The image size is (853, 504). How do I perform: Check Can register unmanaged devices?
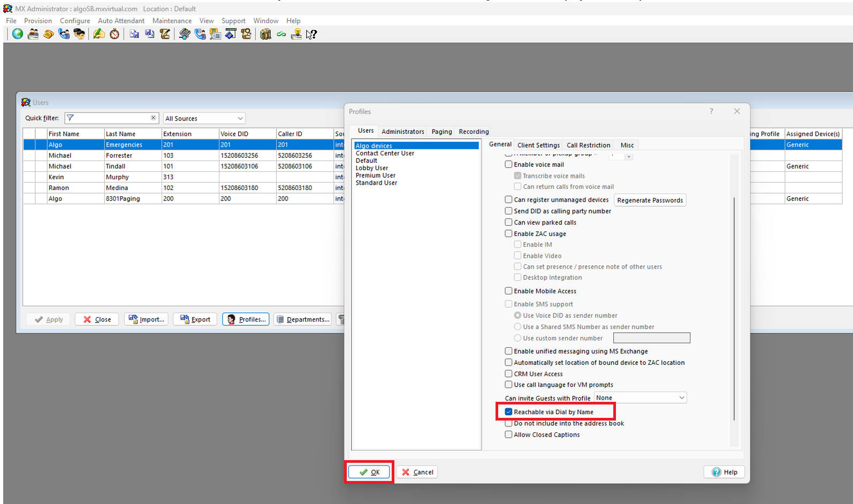508,200
